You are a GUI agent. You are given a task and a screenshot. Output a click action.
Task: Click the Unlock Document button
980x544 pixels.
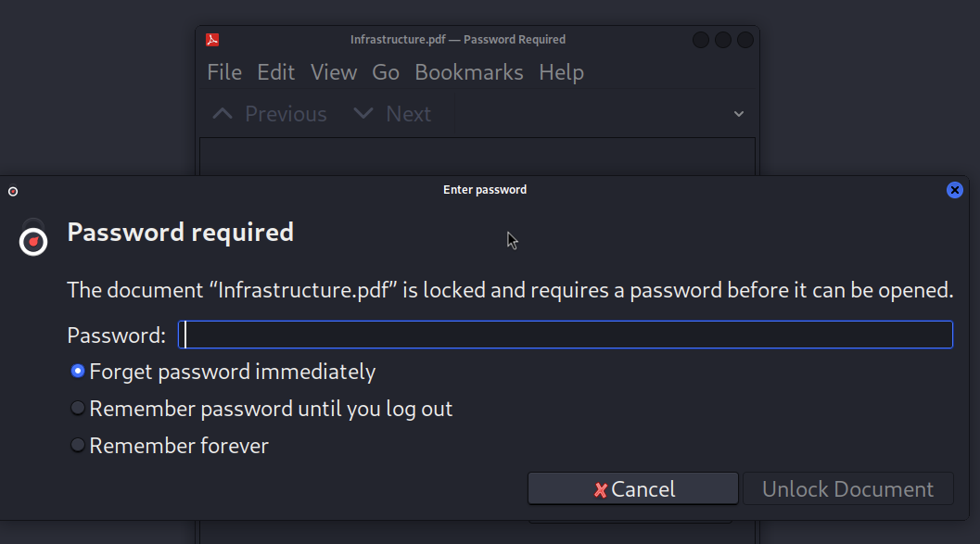click(846, 489)
